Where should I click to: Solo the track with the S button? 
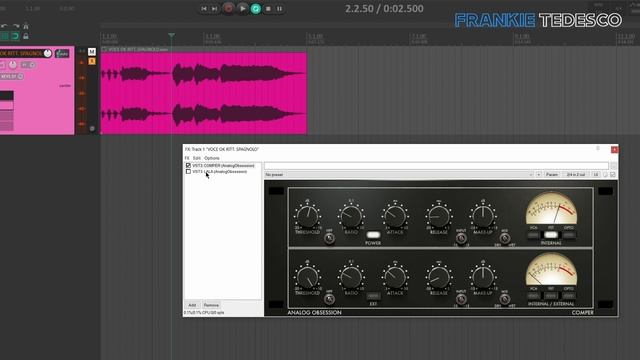point(92,61)
